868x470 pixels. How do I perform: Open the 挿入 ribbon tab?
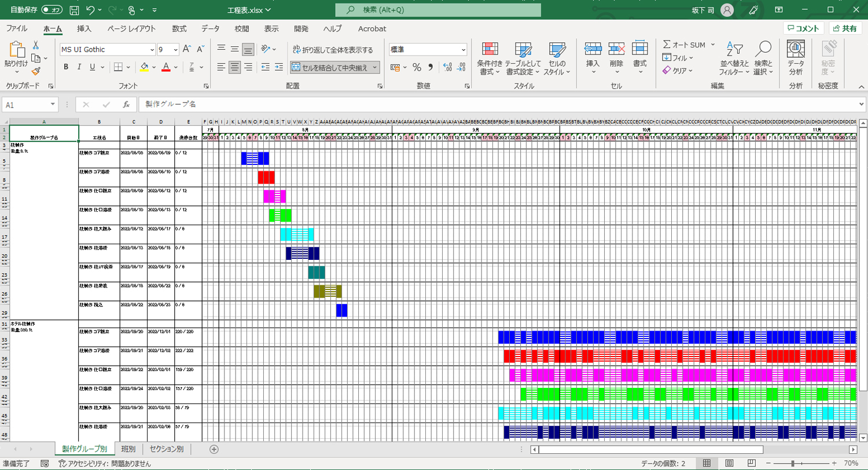(x=84, y=28)
